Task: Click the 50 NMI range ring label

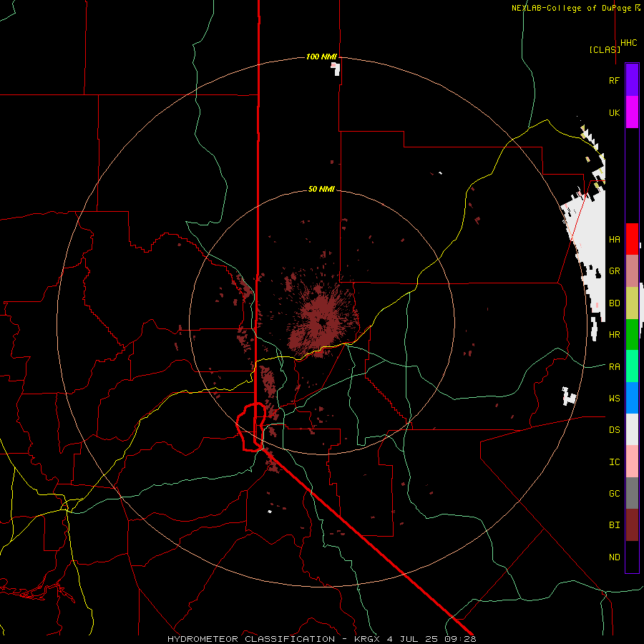Action: (x=321, y=189)
